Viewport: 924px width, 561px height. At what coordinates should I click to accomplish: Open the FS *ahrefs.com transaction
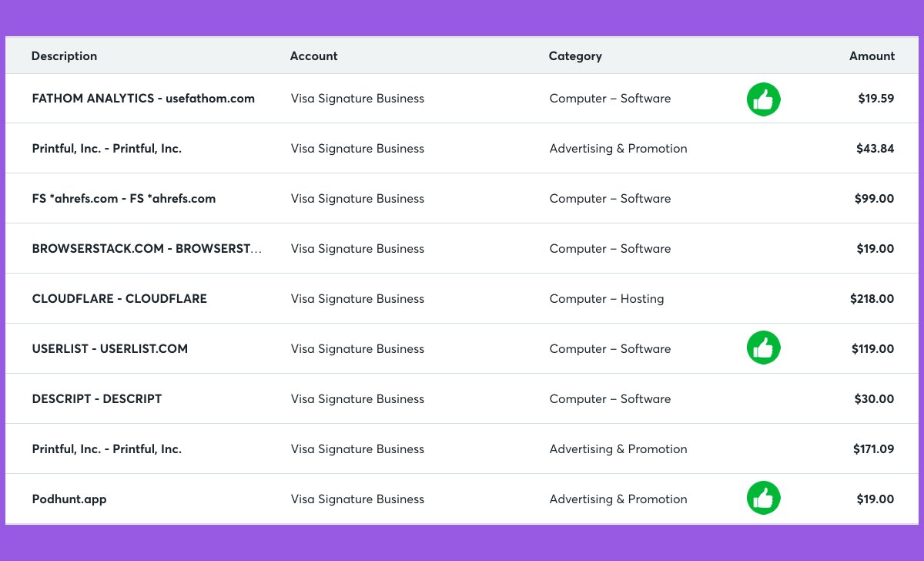tap(123, 199)
